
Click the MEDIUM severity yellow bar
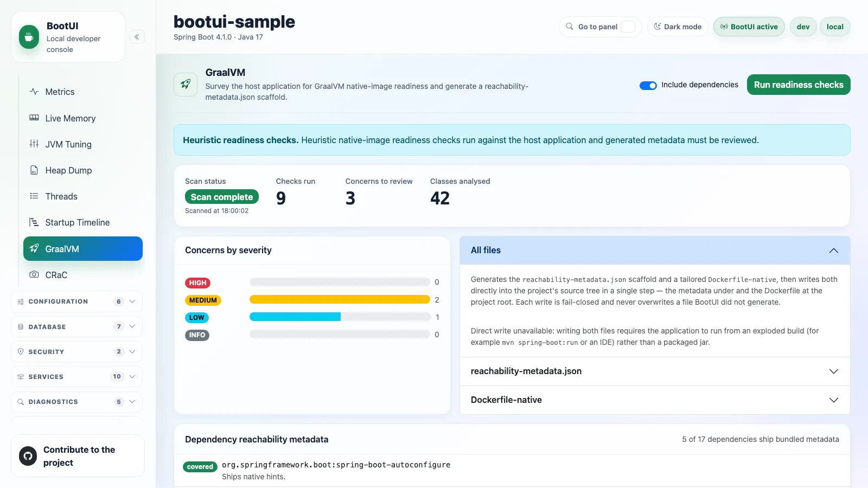tap(340, 299)
